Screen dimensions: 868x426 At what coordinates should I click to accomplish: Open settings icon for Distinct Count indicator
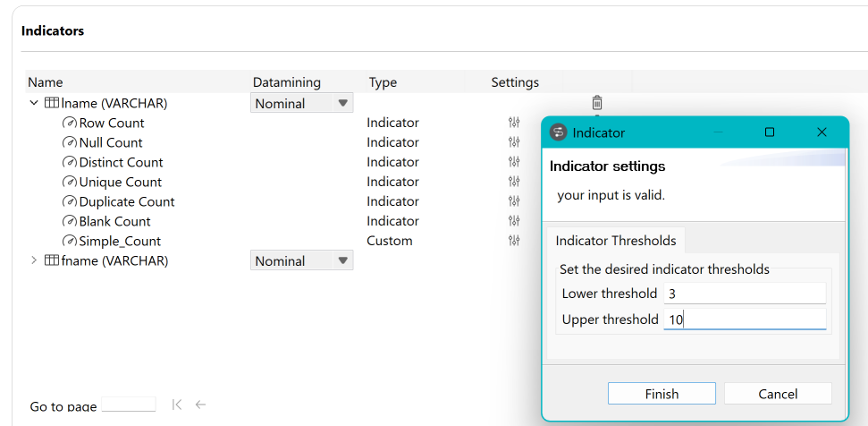(514, 162)
